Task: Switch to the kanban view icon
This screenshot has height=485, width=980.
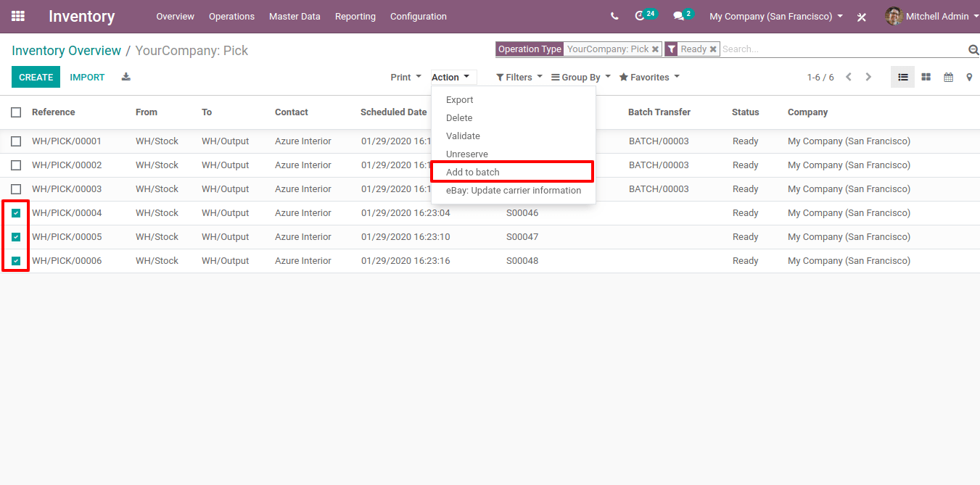Action: tap(926, 76)
